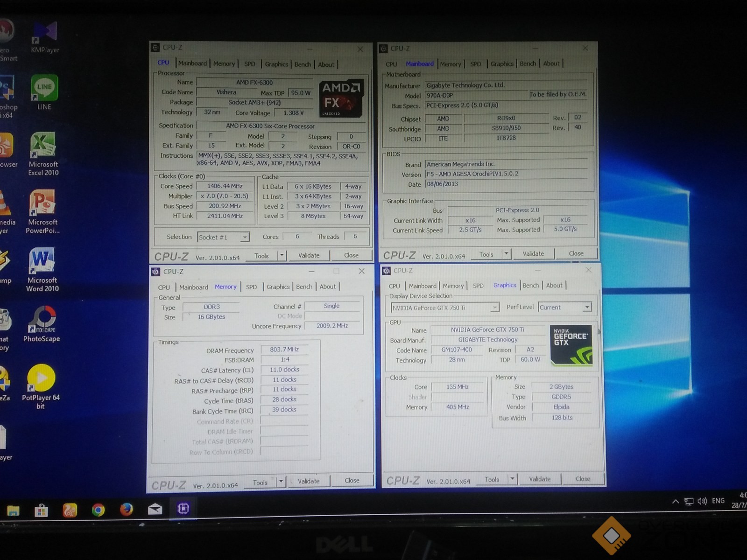The image size is (747, 560).
Task: Open the LINE desktop shortcut
Action: pos(44,93)
